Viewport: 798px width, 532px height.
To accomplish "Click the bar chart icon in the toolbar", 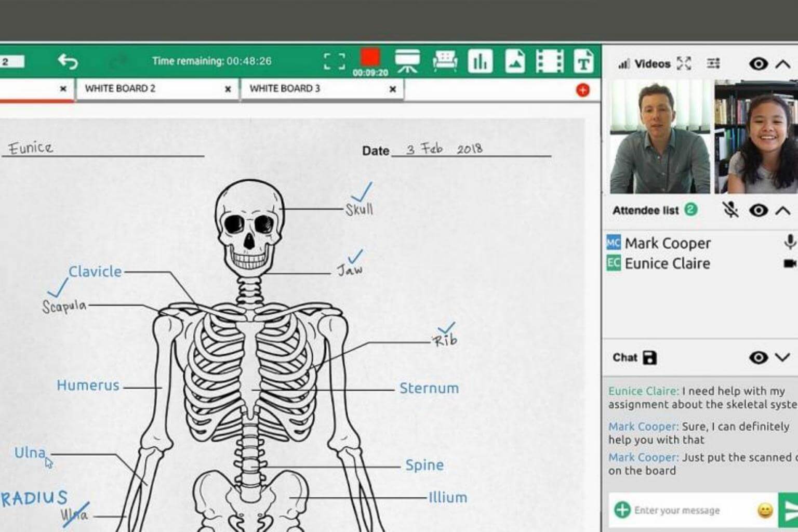I will (480, 61).
